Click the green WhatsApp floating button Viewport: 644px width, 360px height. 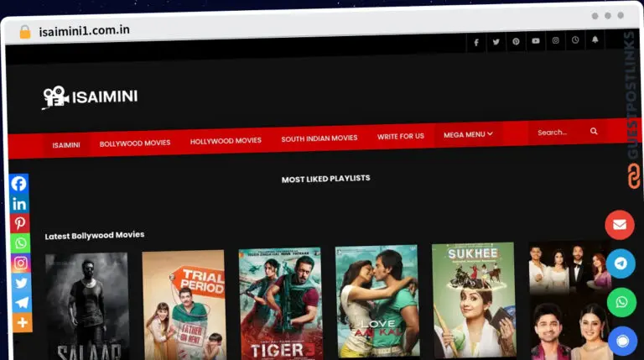pos(622,302)
